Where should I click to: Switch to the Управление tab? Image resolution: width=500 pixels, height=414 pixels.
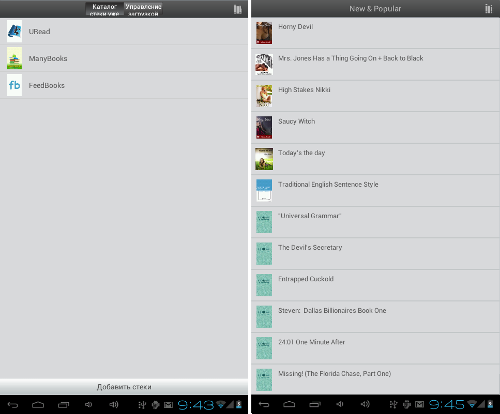pyautogui.click(x=143, y=9)
